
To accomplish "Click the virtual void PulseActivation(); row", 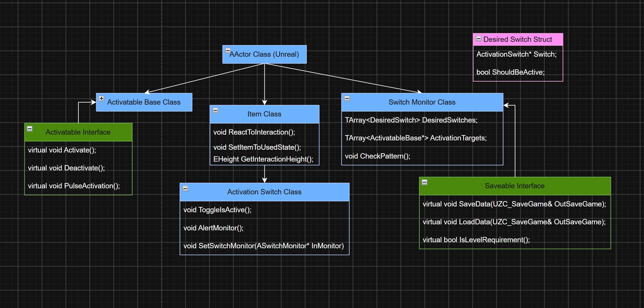I will [78, 186].
